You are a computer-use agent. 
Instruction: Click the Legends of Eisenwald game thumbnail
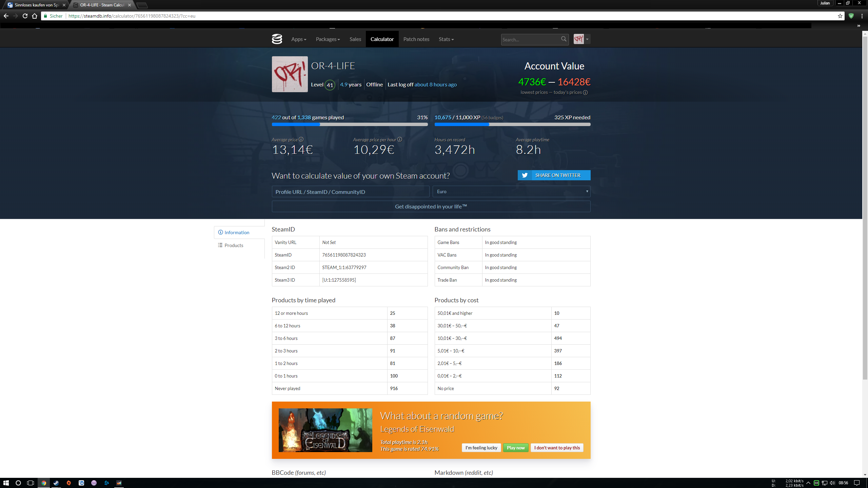[x=325, y=430]
